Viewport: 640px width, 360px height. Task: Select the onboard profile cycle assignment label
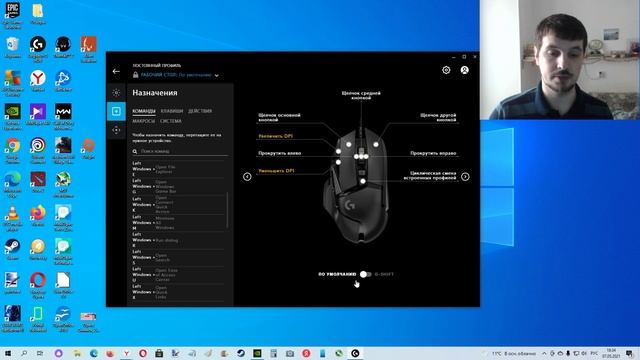coord(430,176)
